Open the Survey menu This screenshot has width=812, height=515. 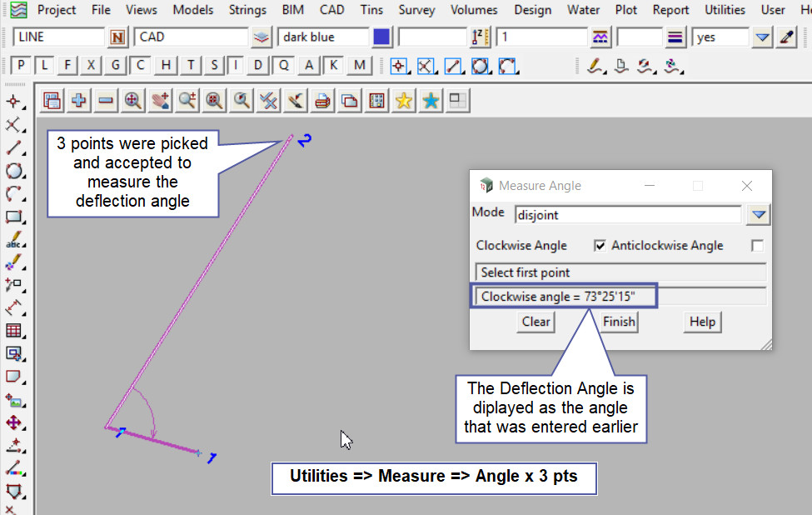pyautogui.click(x=416, y=10)
